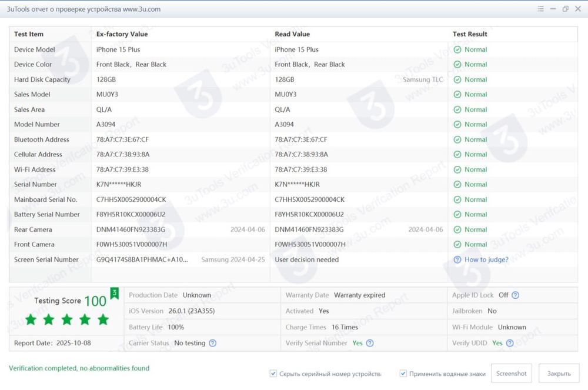Click the Jailbroken No value
This screenshot has width=588, height=390.
[x=492, y=311]
